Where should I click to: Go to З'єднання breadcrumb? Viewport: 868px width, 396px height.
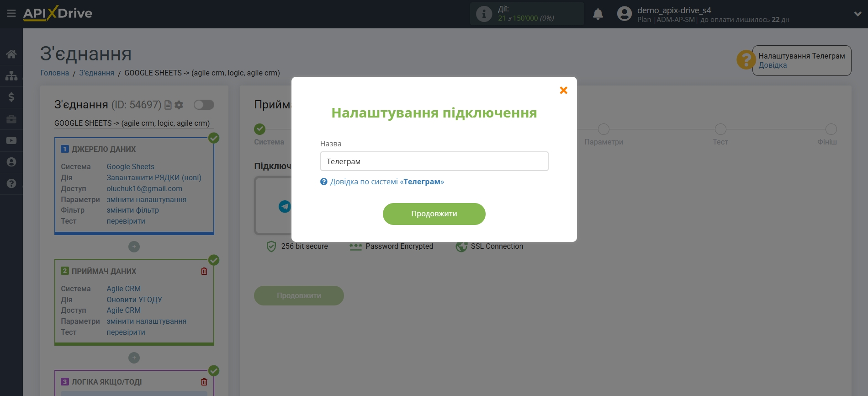click(97, 73)
